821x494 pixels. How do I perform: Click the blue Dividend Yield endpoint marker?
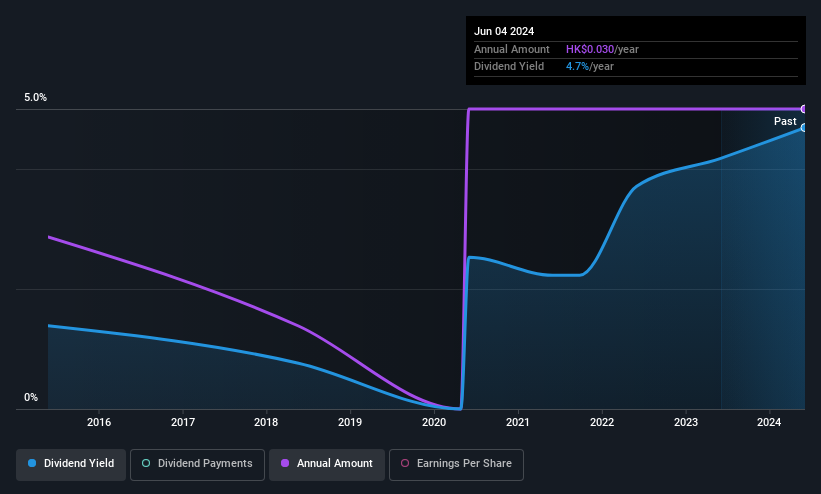[804, 127]
